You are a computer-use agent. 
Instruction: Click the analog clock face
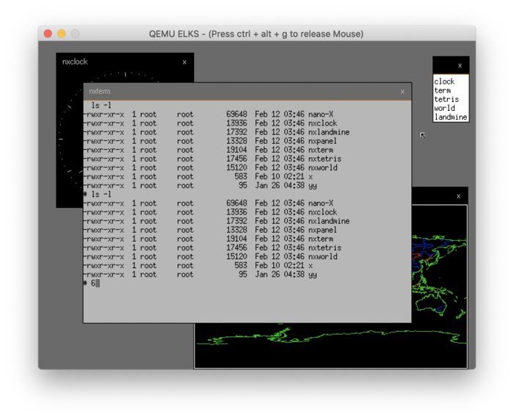(x=70, y=140)
